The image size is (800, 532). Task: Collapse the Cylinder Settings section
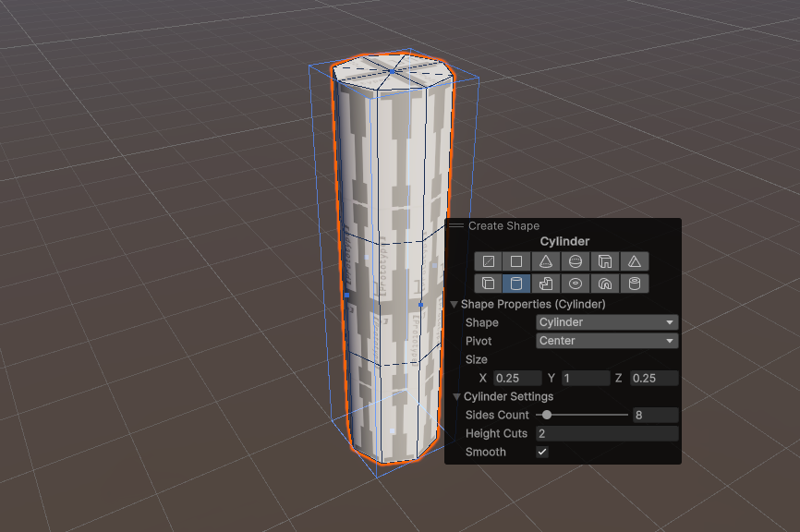456,397
